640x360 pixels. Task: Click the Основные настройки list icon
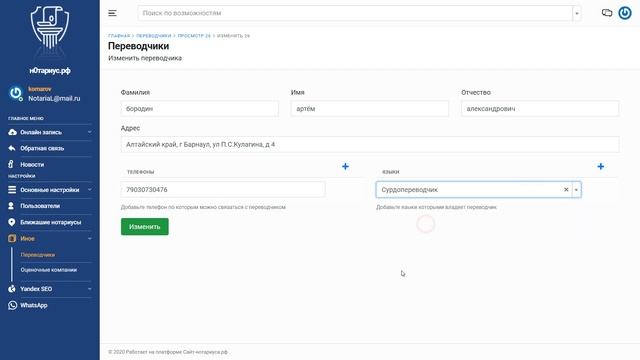pos(12,190)
